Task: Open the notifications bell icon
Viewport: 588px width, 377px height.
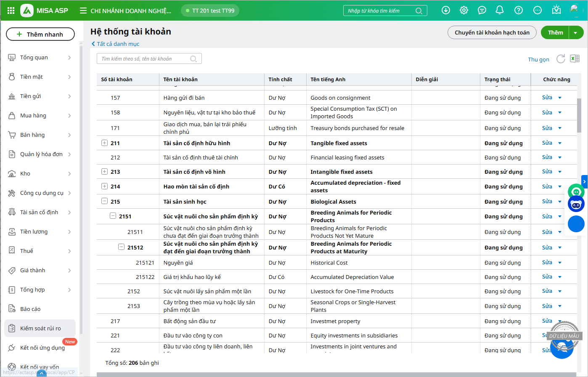Action: click(500, 11)
